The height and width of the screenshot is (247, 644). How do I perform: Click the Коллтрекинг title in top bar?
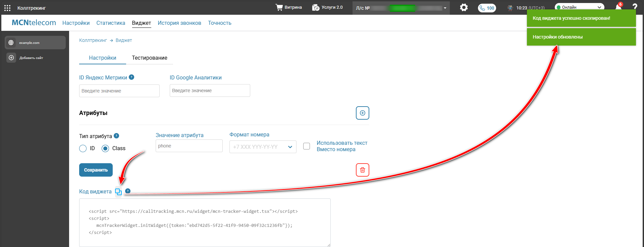(x=32, y=8)
